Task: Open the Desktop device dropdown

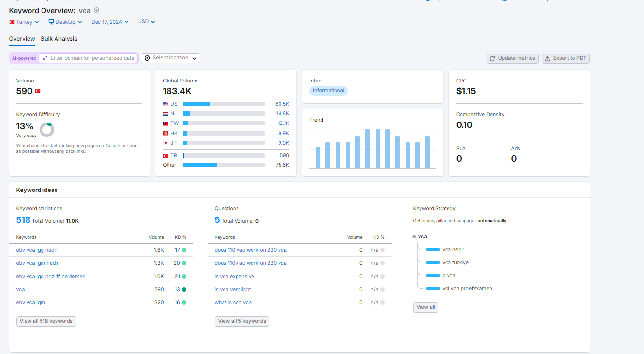Action: (x=65, y=22)
